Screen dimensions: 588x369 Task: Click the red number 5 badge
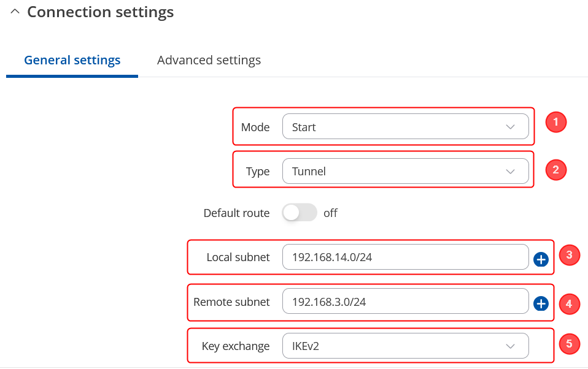click(569, 344)
